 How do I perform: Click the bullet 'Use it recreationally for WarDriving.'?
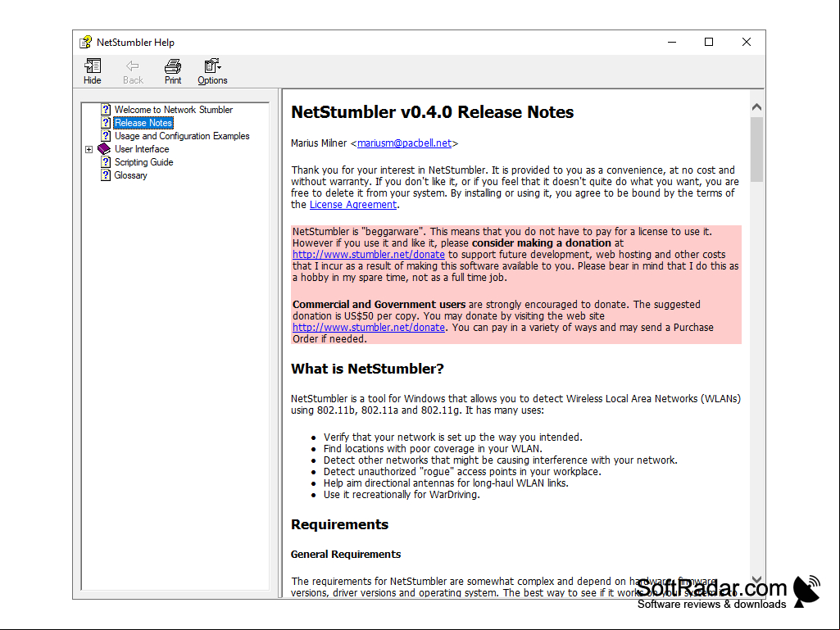(402, 495)
